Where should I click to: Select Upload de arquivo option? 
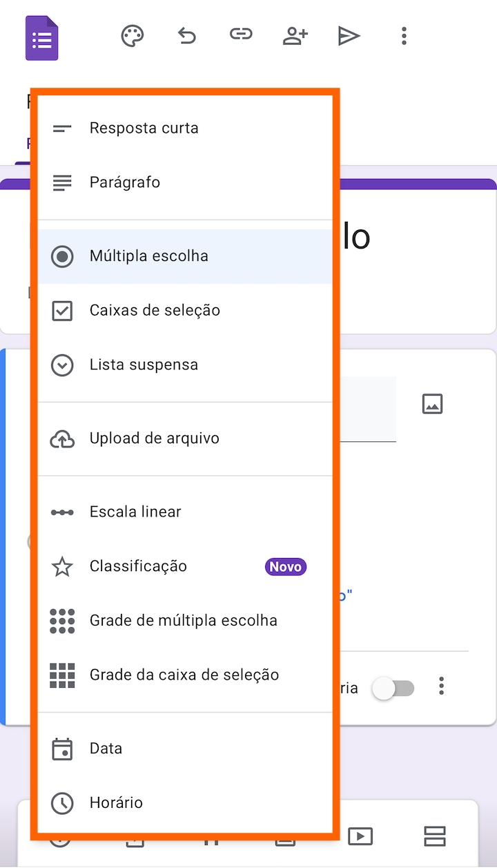pyautogui.click(x=185, y=438)
